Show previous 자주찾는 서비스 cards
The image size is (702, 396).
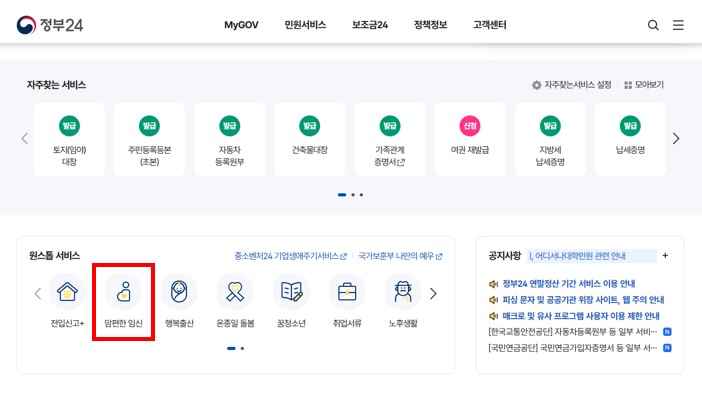pos(25,139)
